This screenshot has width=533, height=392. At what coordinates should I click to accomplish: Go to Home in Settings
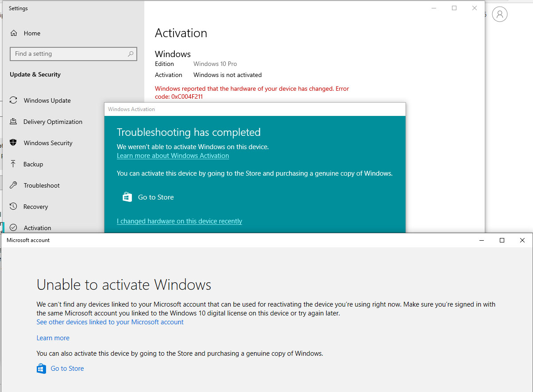tap(32, 33)
